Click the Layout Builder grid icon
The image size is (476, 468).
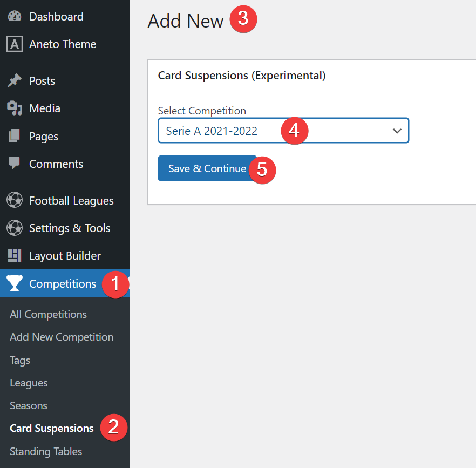point(14,255)
